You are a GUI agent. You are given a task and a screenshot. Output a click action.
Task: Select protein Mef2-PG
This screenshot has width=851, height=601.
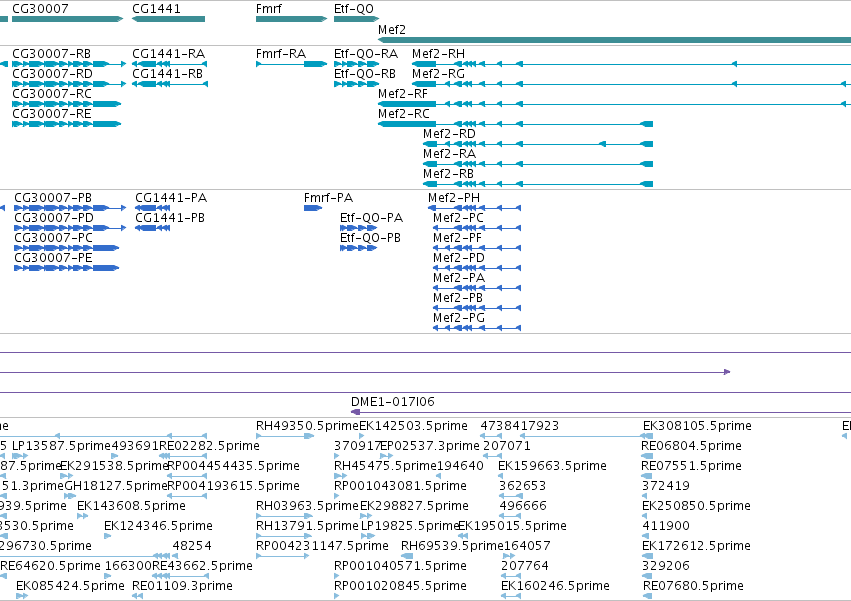pos(477,328)
